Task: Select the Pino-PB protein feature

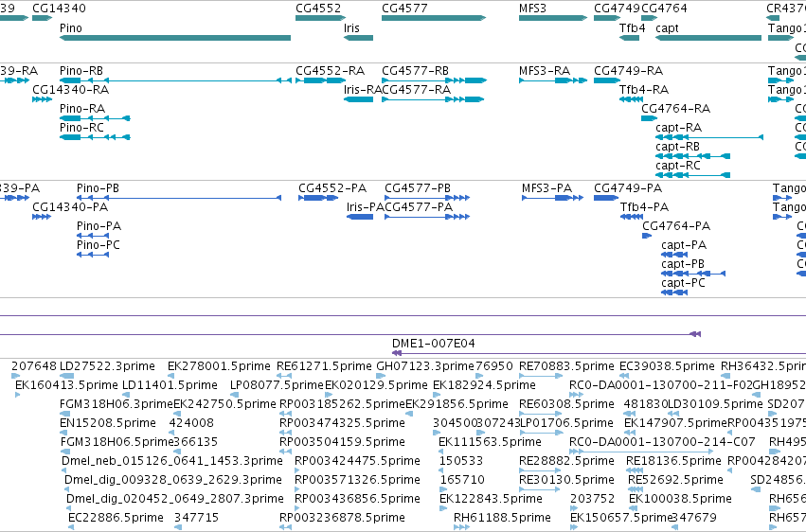Action: pyautogui.click(x=179, y=198)
